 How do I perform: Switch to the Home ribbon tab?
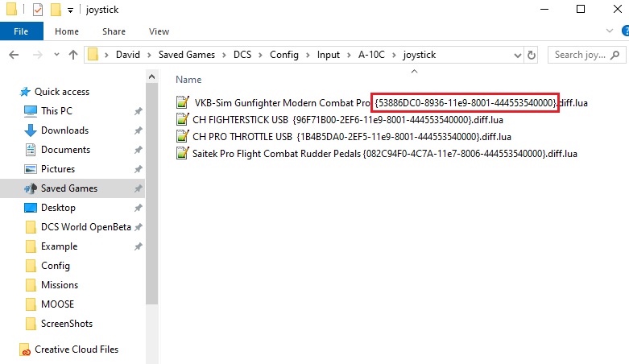click(x=67, y=31)
